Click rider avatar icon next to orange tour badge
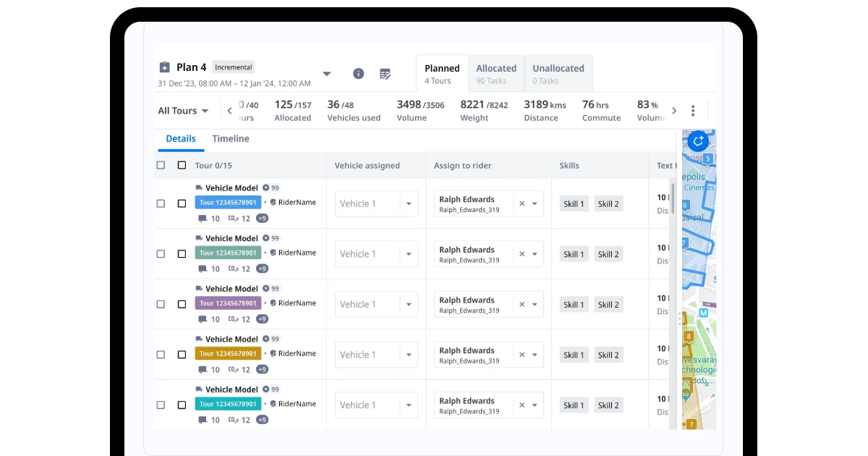This screenshot has height=456, width=868. [x=273, y=354]
